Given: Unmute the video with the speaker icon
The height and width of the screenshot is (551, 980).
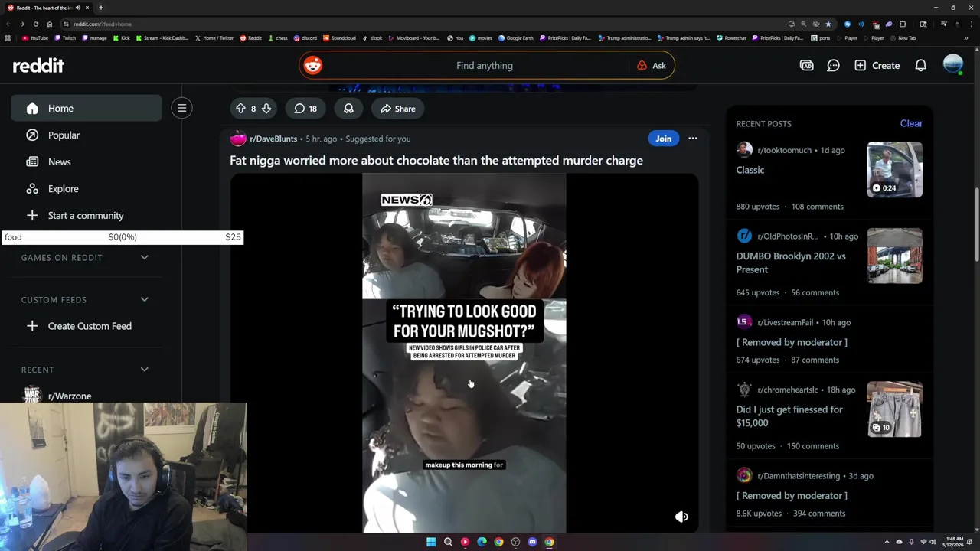Looking at the screenshot, I should [681, 517].
